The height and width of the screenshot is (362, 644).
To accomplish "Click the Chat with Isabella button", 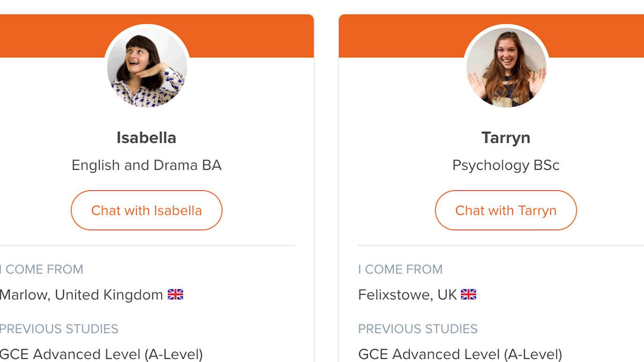I will point(146,210).
